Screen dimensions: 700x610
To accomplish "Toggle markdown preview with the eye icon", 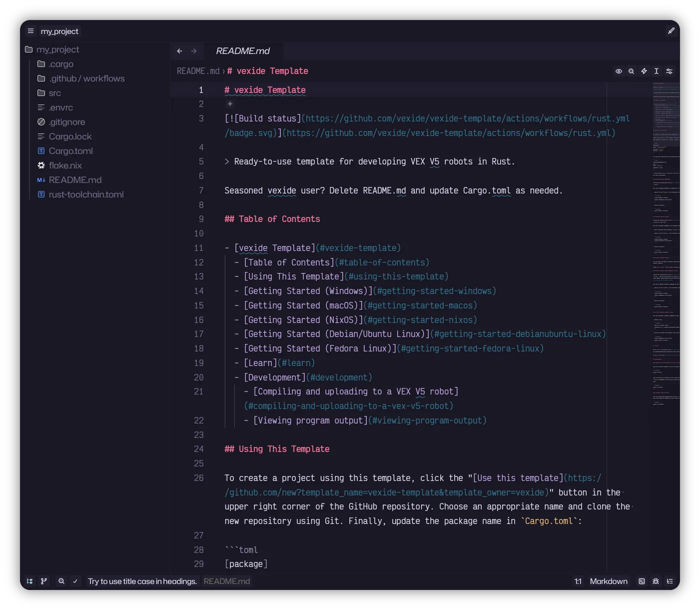I will [x=619, y=71].
